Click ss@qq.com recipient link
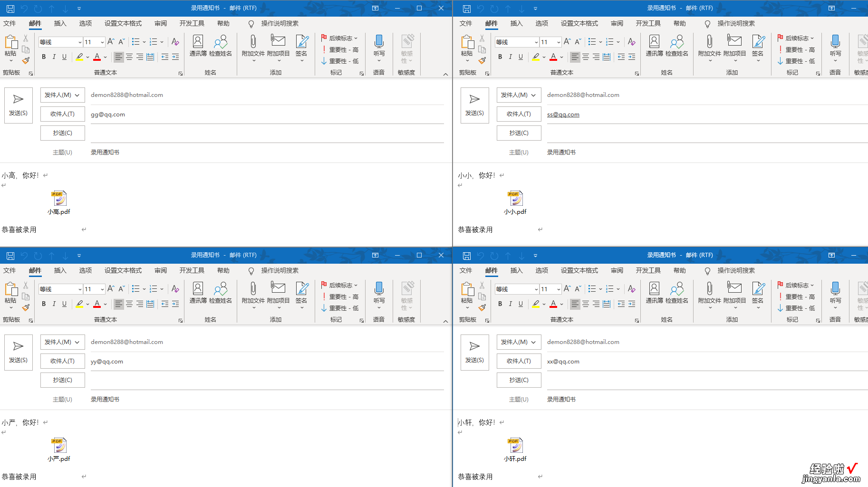The width and height of the screenshot is (868, 487). (563, 115)
